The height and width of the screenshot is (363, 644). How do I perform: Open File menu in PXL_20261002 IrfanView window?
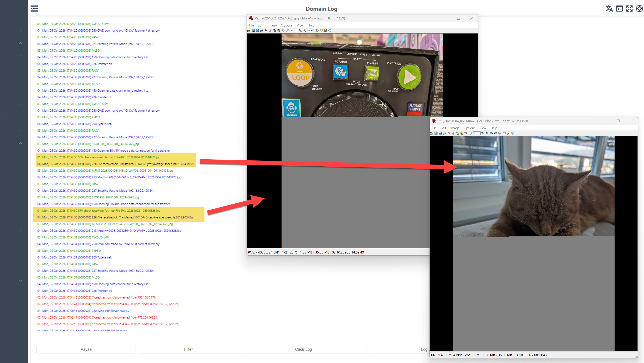click(251, 25)
